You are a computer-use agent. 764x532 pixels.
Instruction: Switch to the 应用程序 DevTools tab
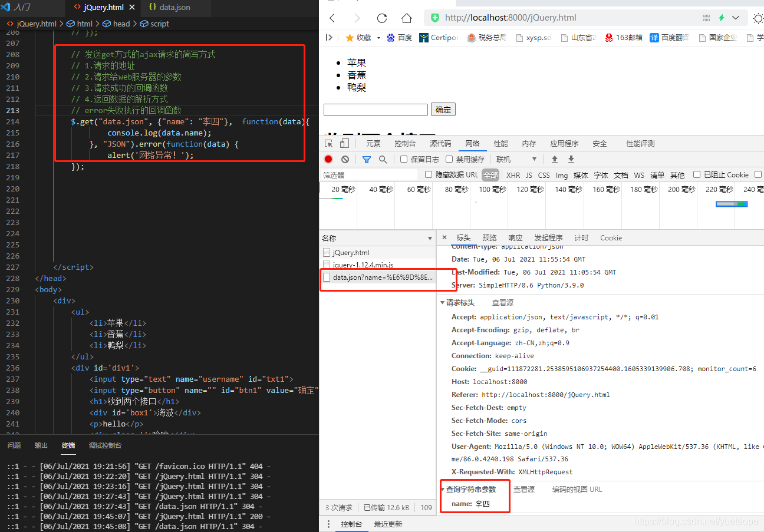click(x=564, y=143)
